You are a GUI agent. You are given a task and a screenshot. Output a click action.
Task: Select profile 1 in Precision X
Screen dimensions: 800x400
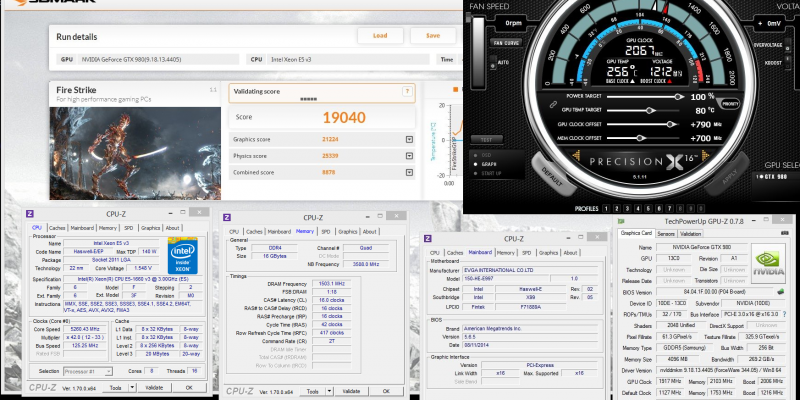606,209
